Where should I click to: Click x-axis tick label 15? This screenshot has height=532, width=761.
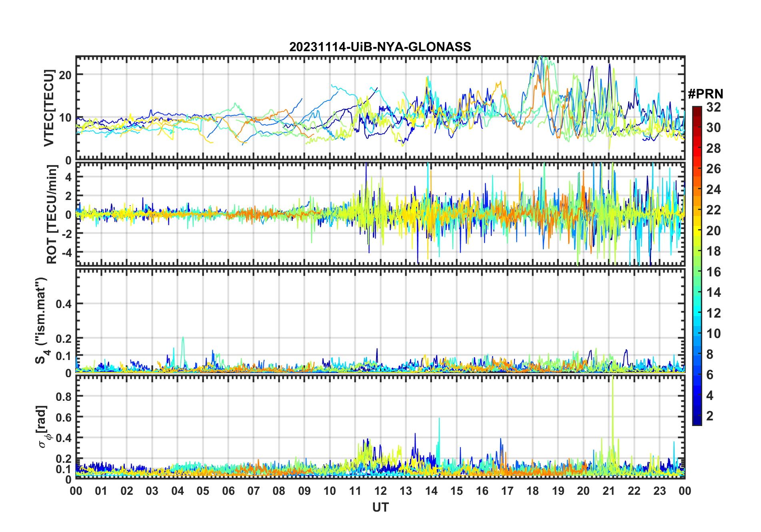457,491
